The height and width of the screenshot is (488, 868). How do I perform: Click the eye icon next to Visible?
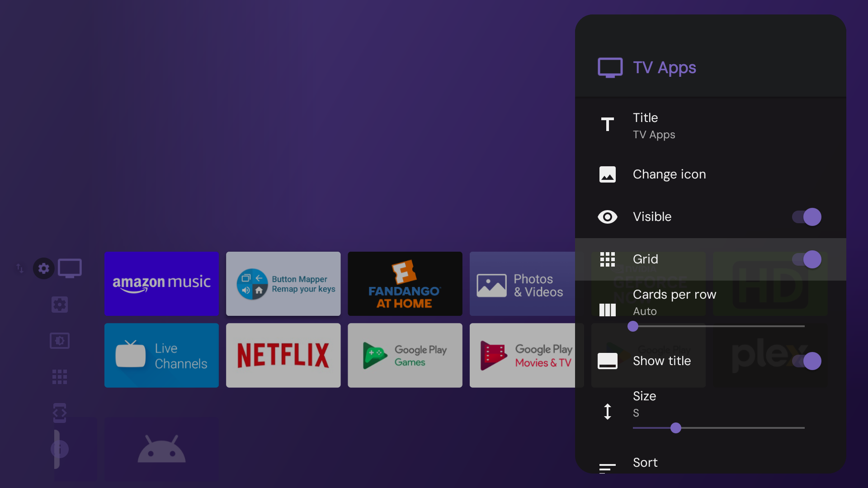pos(608,217)
